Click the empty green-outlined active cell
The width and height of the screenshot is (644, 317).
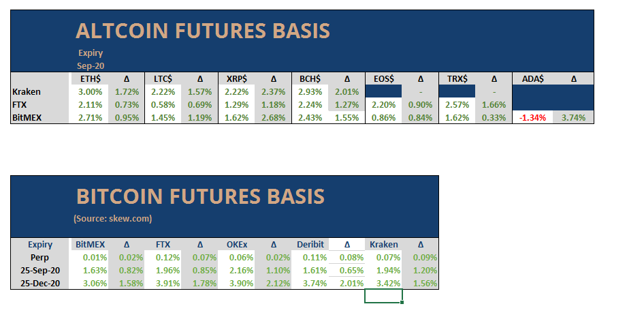[x=383, y=296]
